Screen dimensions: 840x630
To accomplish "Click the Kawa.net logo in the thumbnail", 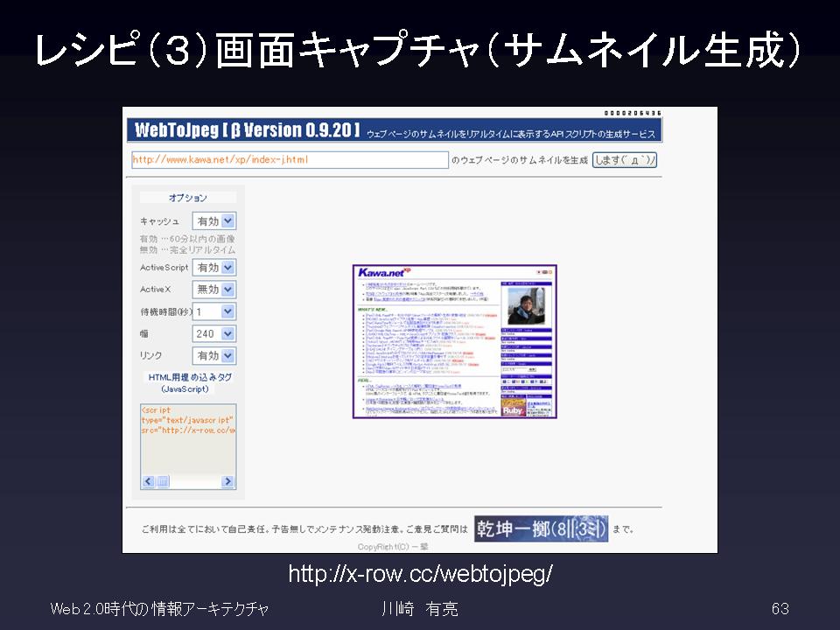I will (x=383, y=273).
